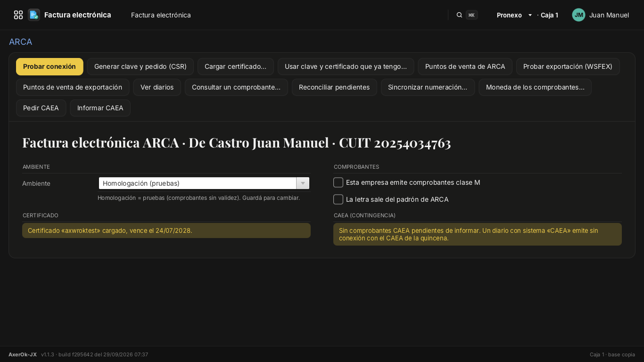Click the 'Caja 1' label in the header
The height and width of the screenshot is (362, 644).
(549, 15)
